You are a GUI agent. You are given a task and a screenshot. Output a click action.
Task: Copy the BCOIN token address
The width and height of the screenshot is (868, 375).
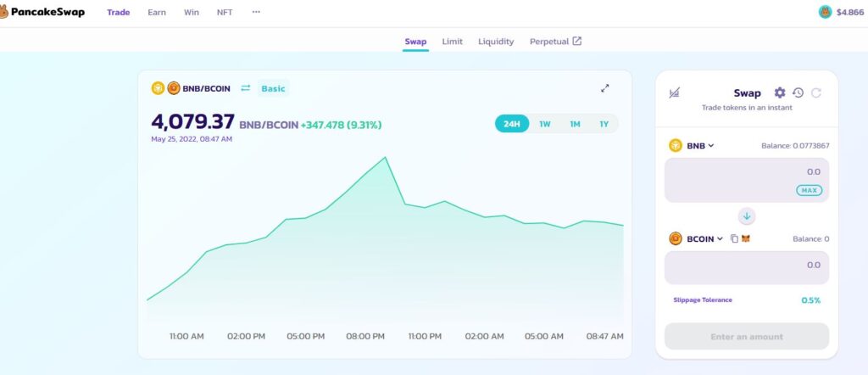[x=735, y=238]
